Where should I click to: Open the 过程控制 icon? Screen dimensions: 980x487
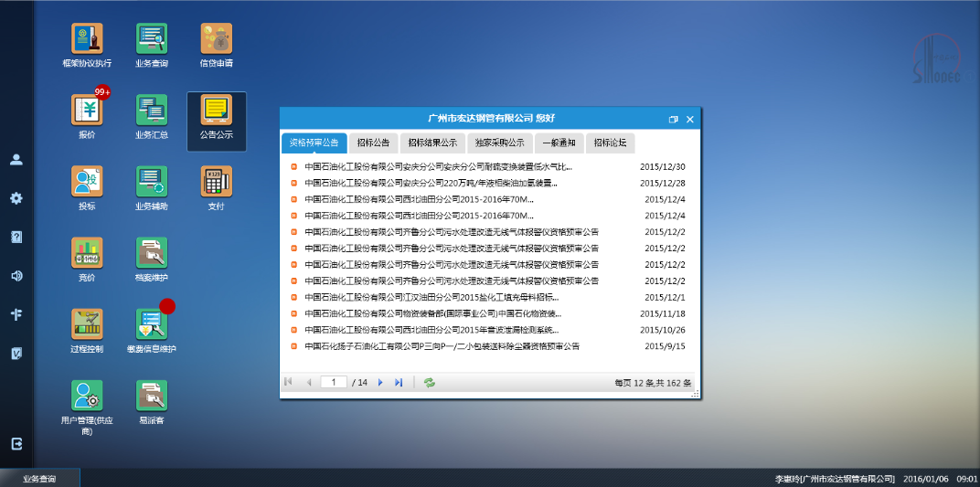pos(87,323)
